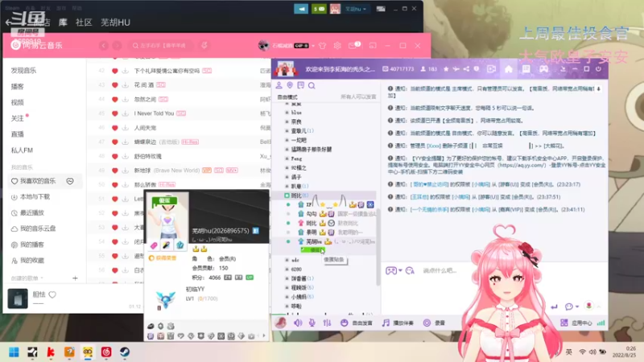Screen dimensions: 644x362
Task: Click the chat bubble icon below chat input
Action: 569,306
